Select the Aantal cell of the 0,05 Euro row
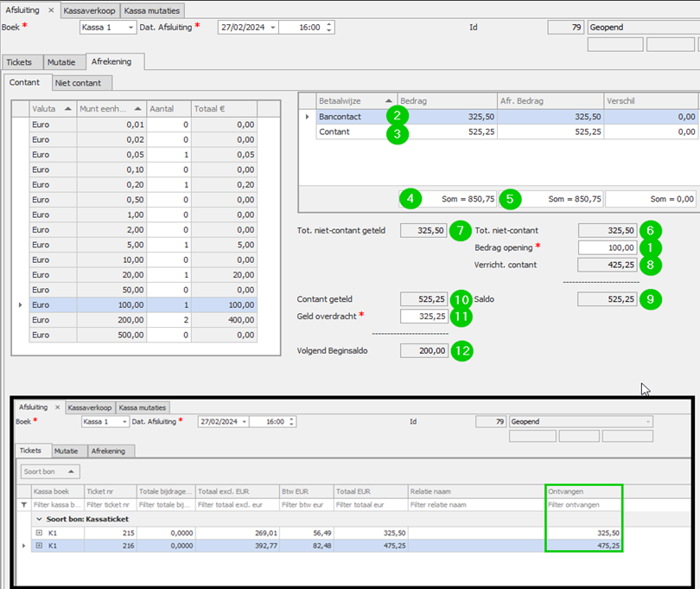This screenshot has height=589, width=700. tap(169, 155)
